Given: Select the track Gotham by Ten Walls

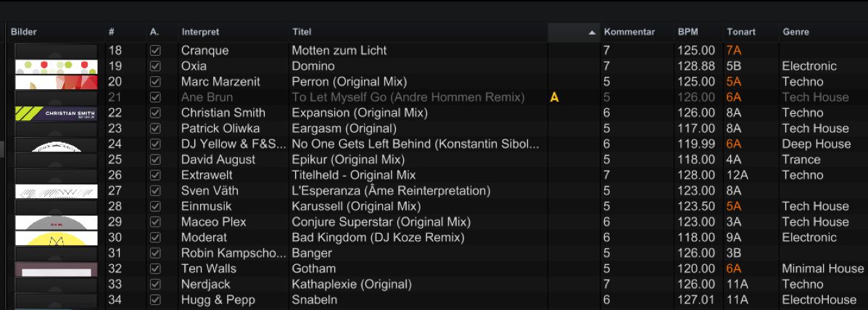Looking at the screenshot, I should click(x=314, y=269).
